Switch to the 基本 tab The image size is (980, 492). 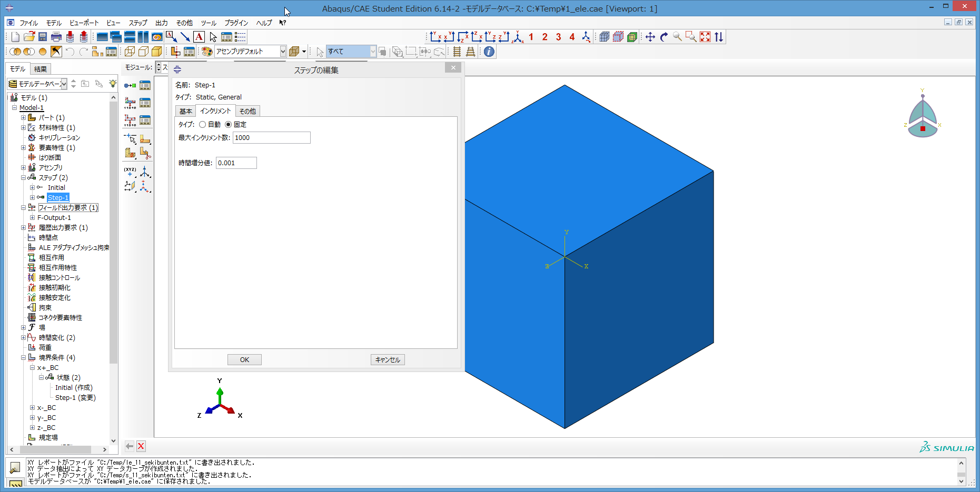[185, 112]
